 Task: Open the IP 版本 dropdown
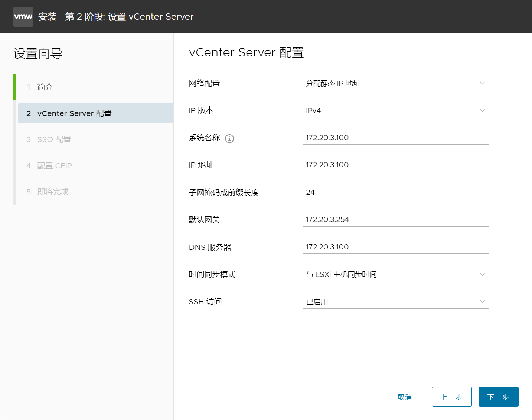pyautogui.click(x=395, y=110)
